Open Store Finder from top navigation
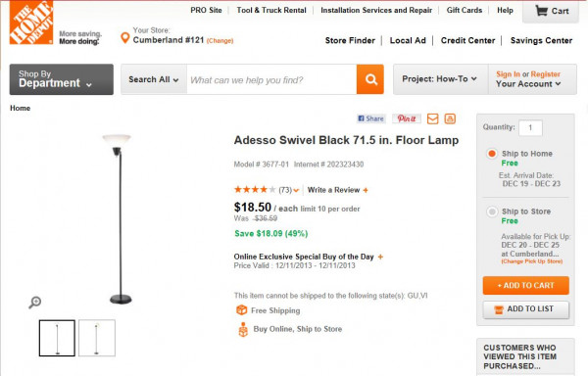This screenshot has height=376, width=588. pos(350,40)
